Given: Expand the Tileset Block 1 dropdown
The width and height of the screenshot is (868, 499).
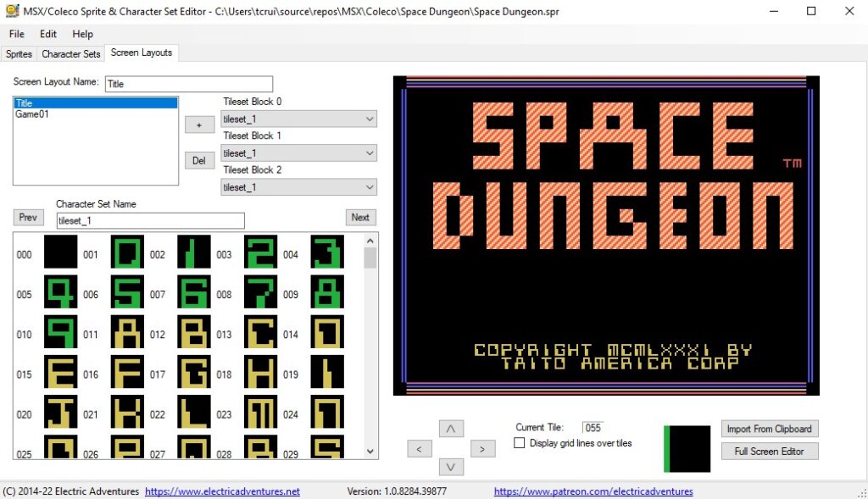Looking at the screenshot, I should [299, 153].
